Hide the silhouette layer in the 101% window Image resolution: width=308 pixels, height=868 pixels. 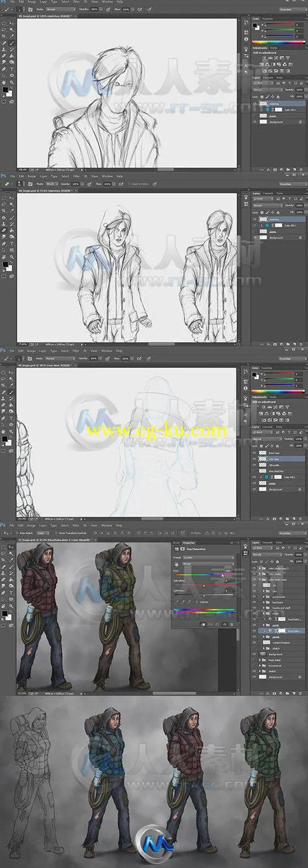point(254,465)
